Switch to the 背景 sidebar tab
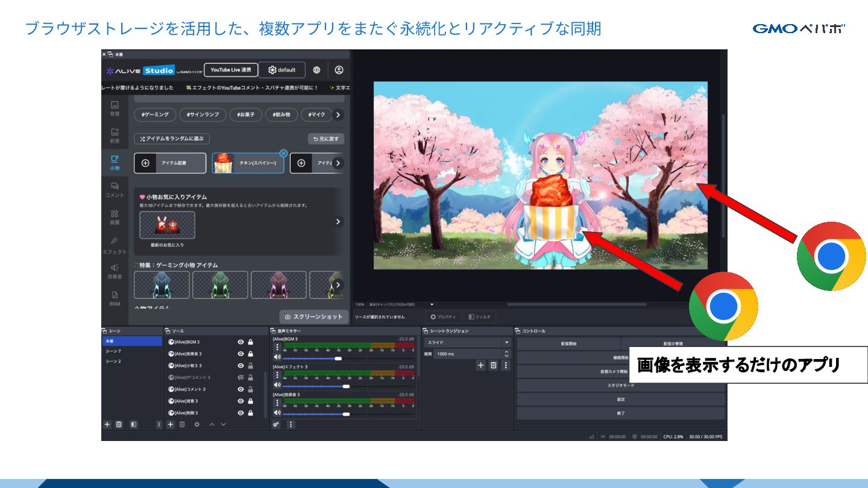Image resolution: width=868 pixels, height=488 pixels. point(115,108)
